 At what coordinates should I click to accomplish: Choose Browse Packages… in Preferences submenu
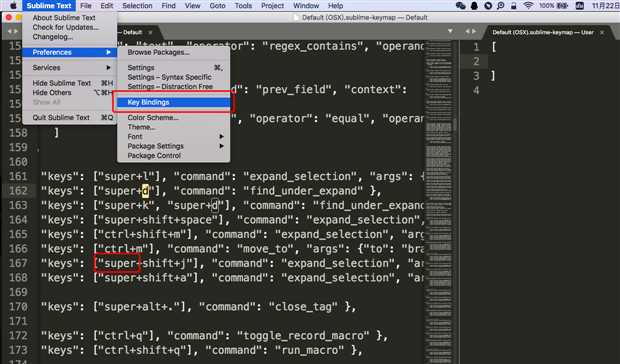point(174,52)
